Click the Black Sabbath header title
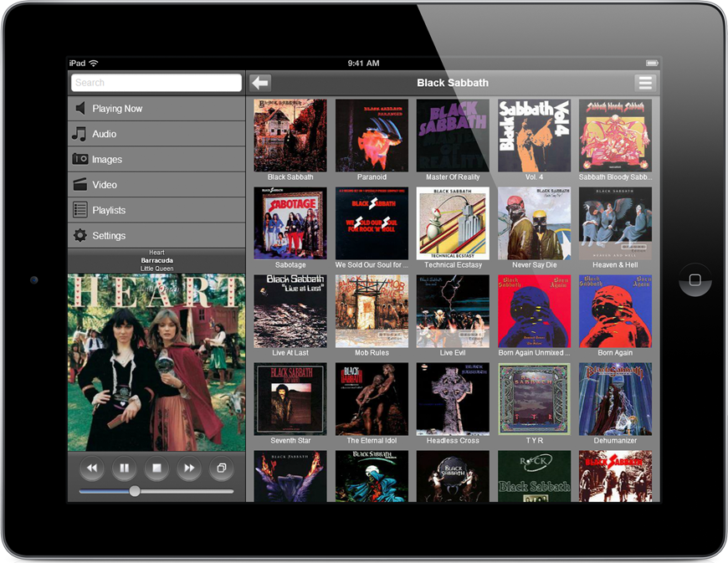 point(453,83)
